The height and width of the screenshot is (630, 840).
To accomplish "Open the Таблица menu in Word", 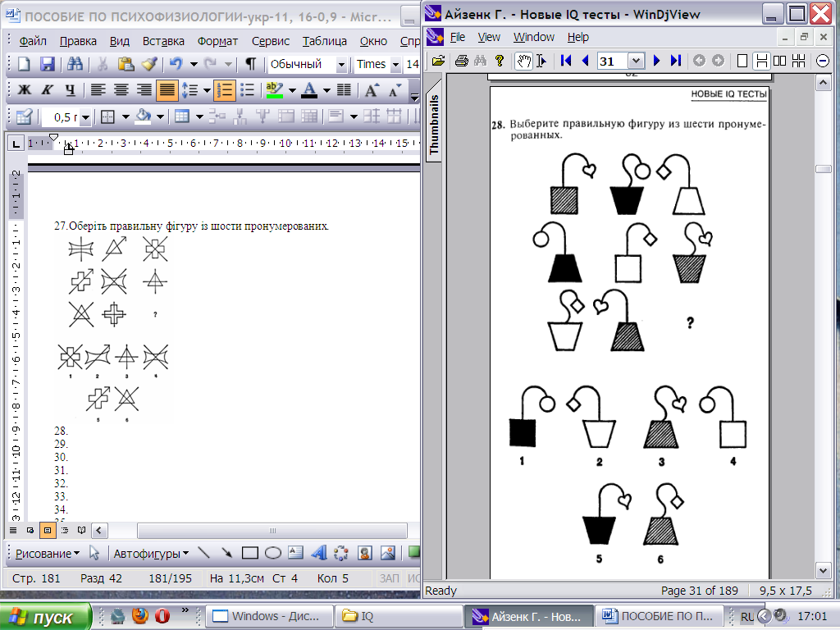I will tap(324, 41).
